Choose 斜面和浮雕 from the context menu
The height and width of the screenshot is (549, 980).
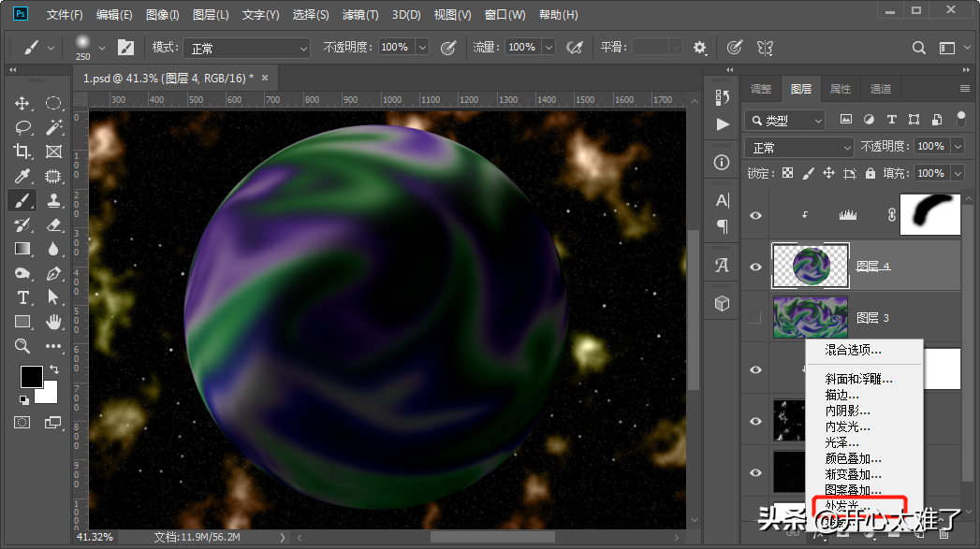click(x=858, y=380)
